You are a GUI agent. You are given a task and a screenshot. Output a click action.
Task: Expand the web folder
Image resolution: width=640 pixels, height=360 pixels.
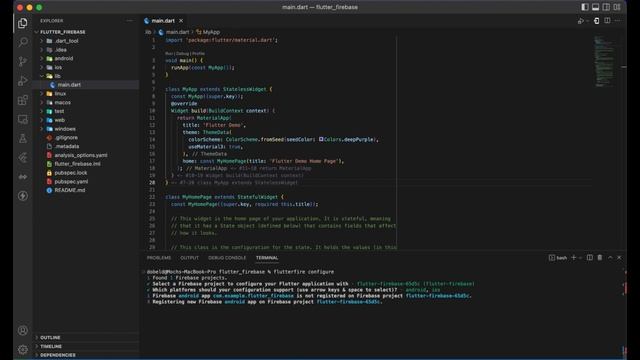[60, 120]
